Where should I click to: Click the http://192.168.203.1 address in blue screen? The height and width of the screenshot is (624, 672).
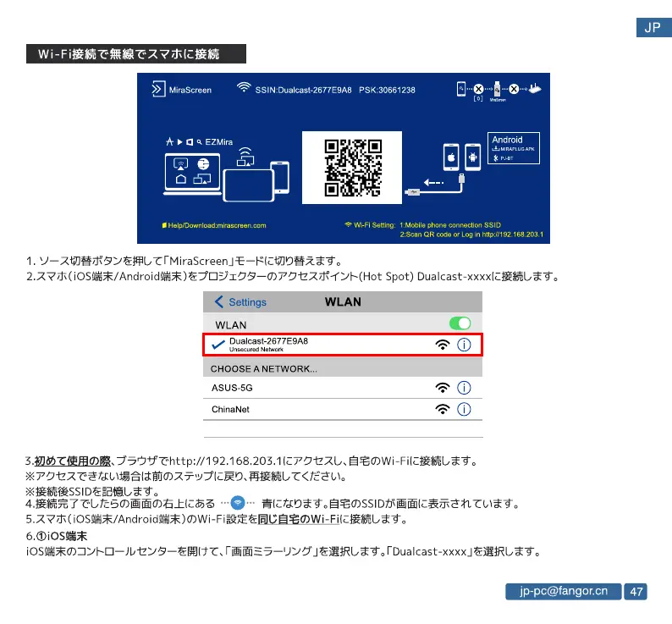(x=513, y=235)
